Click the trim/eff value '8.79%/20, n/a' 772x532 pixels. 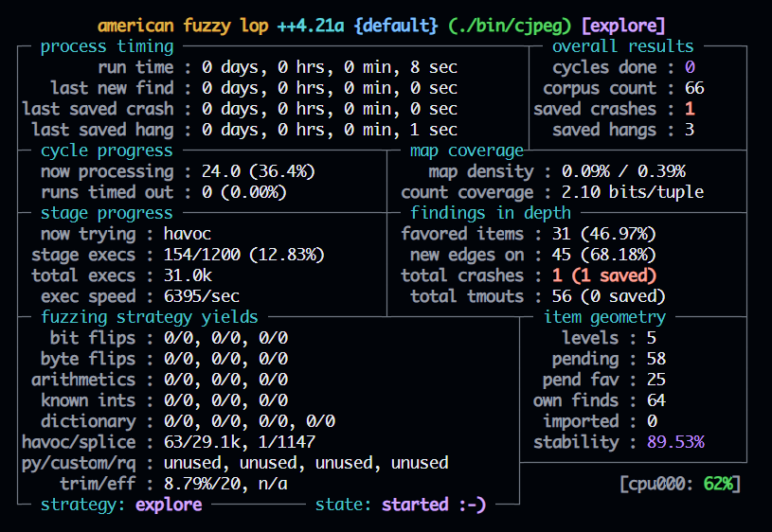point(225,484)
